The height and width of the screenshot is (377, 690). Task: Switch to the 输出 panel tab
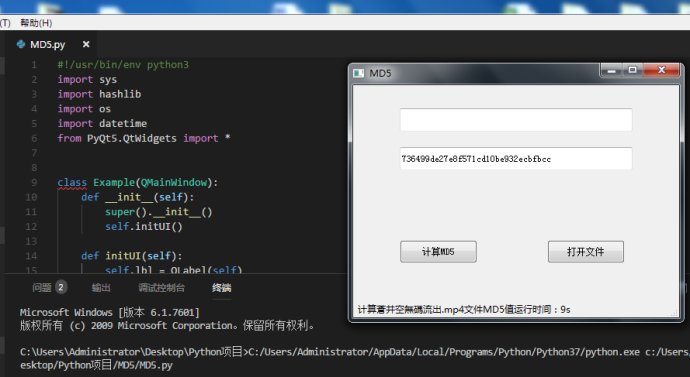[x=101, y=288]
